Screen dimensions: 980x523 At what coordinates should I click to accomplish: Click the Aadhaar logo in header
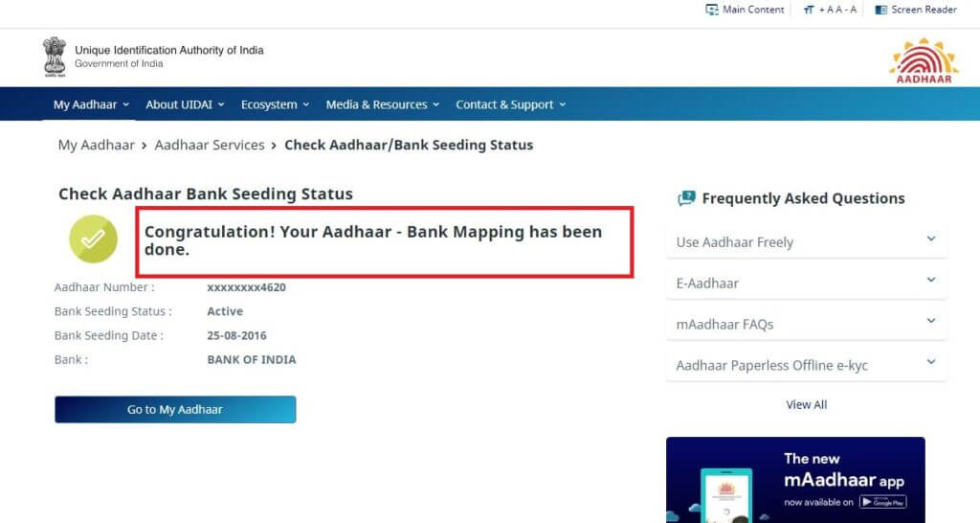coord(924,60)
